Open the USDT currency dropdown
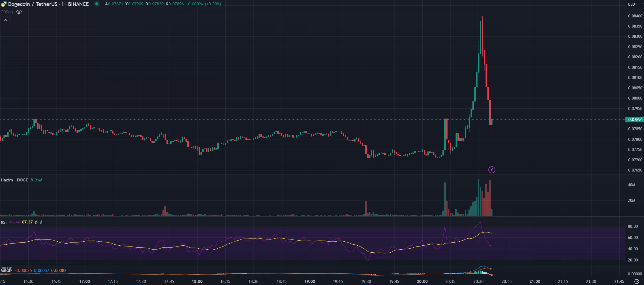The height and width of the screenshot is (285, 644). tap(635, 4)
